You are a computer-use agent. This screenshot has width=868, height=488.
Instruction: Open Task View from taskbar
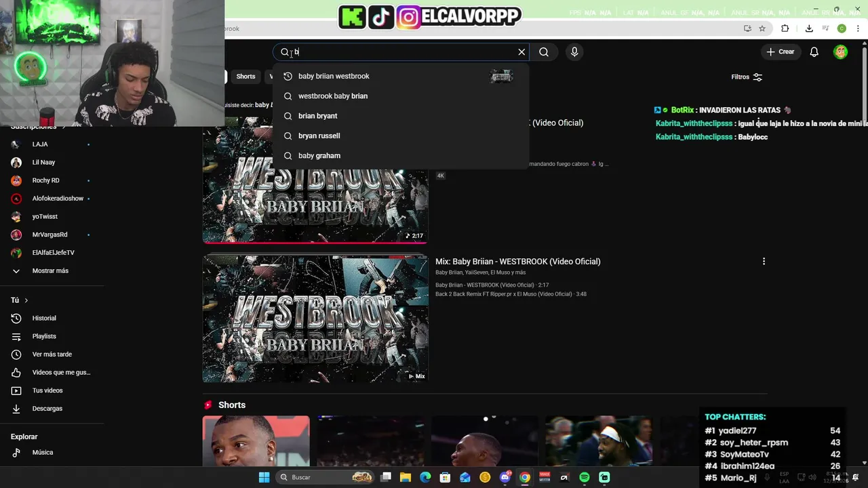tap(386, 477)
